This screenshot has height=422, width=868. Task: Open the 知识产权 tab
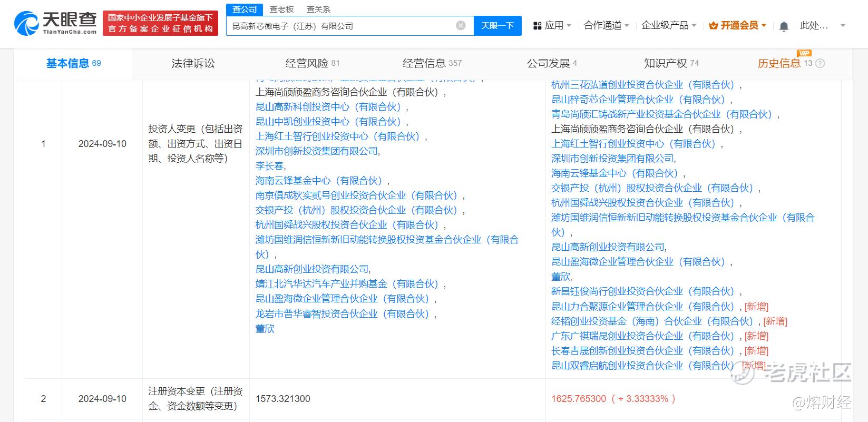pyautogui.click(x=671, y=64)
